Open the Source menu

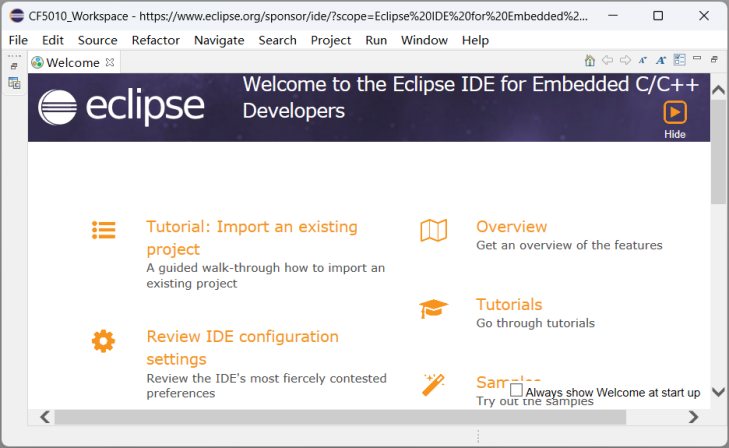coord(98,40)
